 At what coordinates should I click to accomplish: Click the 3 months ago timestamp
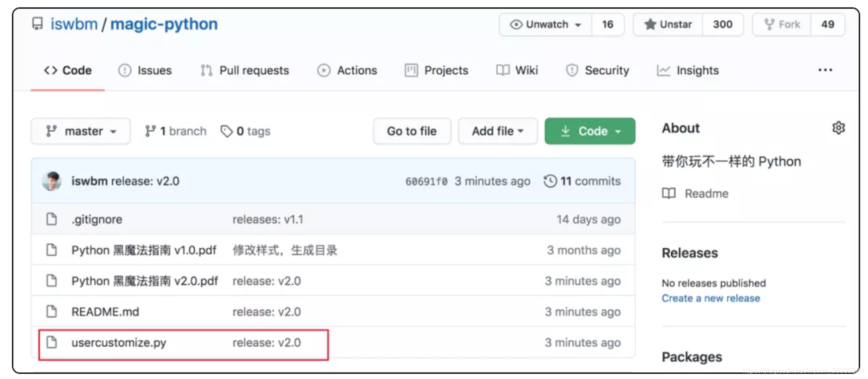(584, 250)
